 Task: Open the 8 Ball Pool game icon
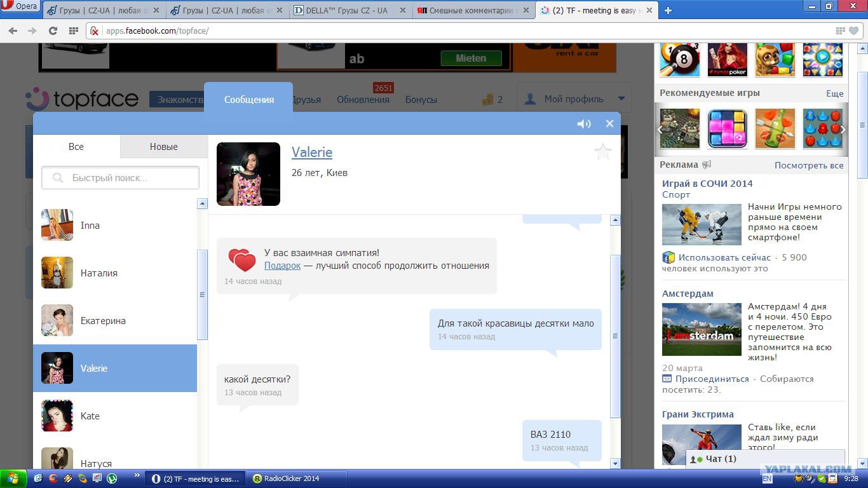[x=680, y=60]
